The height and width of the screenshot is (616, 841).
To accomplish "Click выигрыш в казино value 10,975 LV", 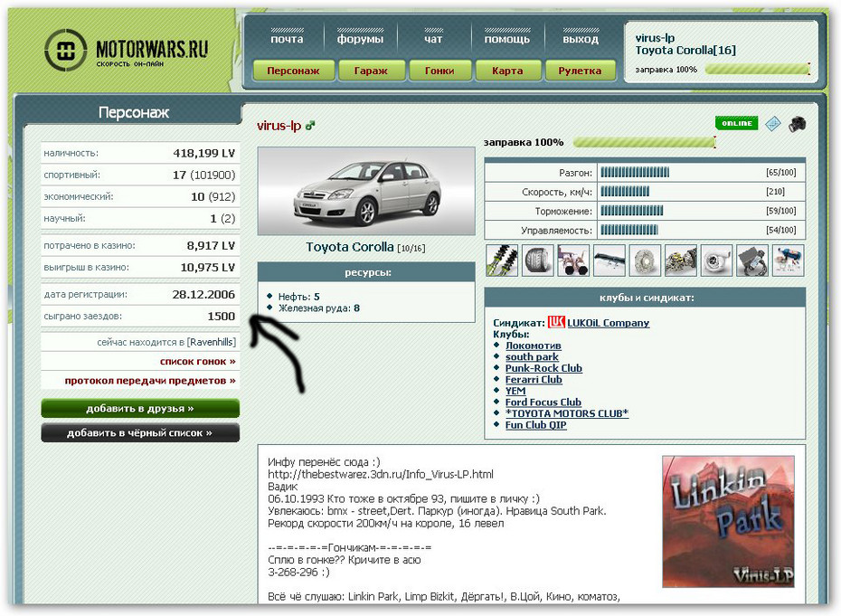I will pos(208,267).
